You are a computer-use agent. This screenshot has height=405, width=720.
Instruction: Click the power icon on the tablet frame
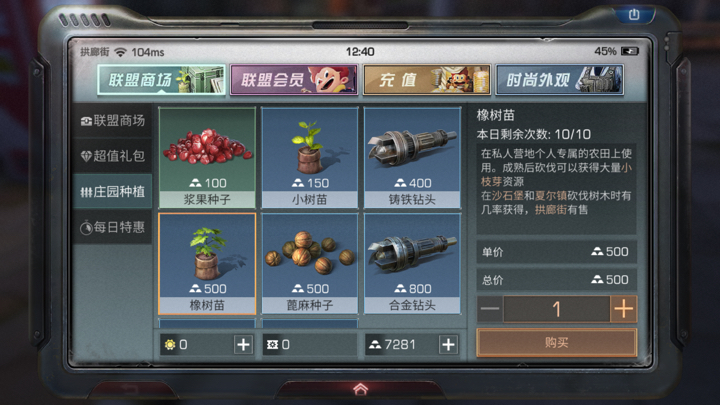[634, 15]
